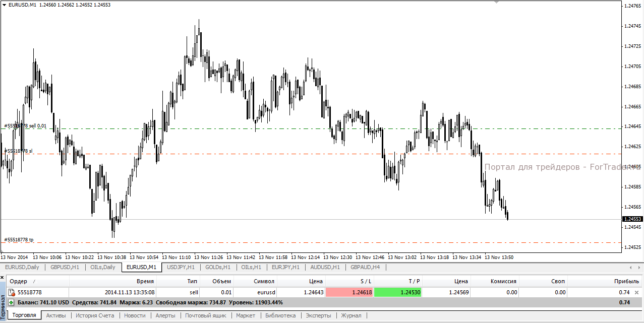Open the Журнал terminal tab
Screen dimensions: 644x323
coord(351,315)
